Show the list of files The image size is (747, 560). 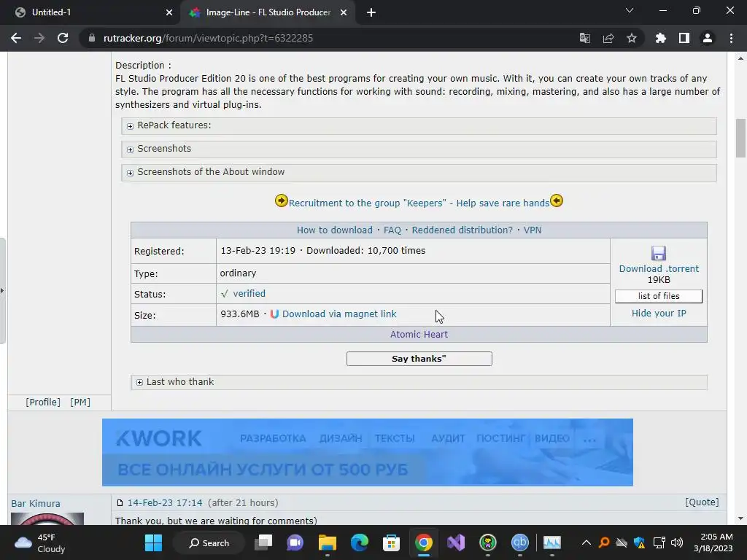[659, 296]
